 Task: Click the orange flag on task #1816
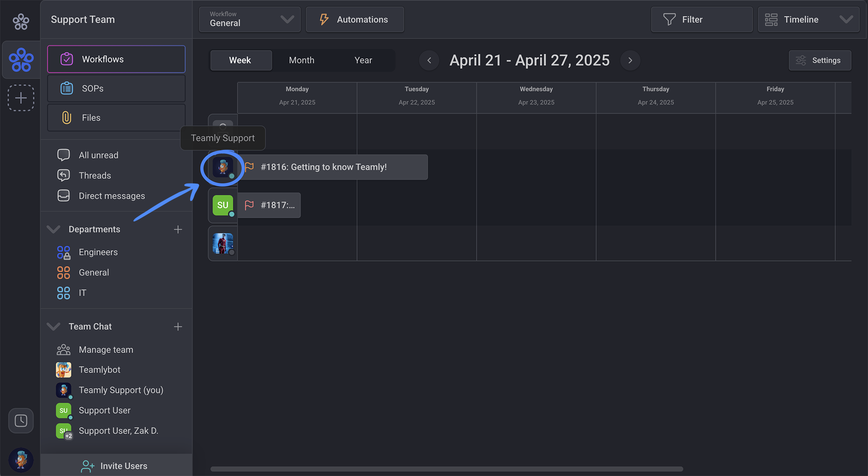(x=249, y=167)
